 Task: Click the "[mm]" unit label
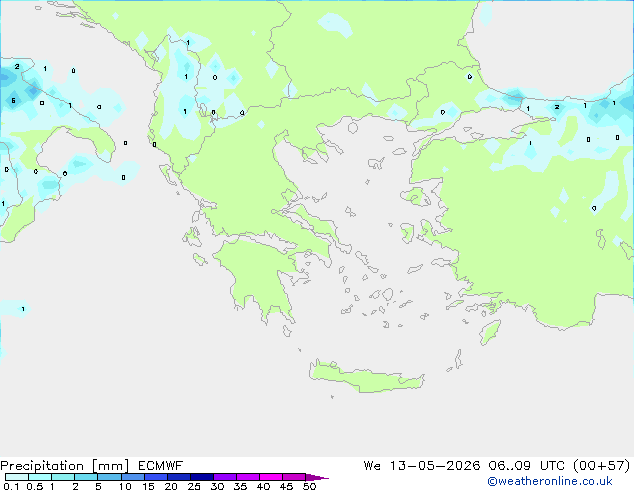(110, 466)
